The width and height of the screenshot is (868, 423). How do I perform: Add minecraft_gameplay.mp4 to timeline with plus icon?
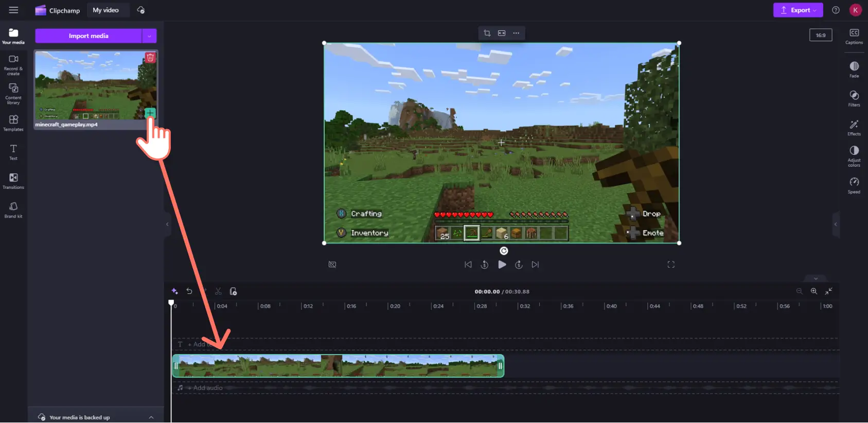[x=150, y=113]
